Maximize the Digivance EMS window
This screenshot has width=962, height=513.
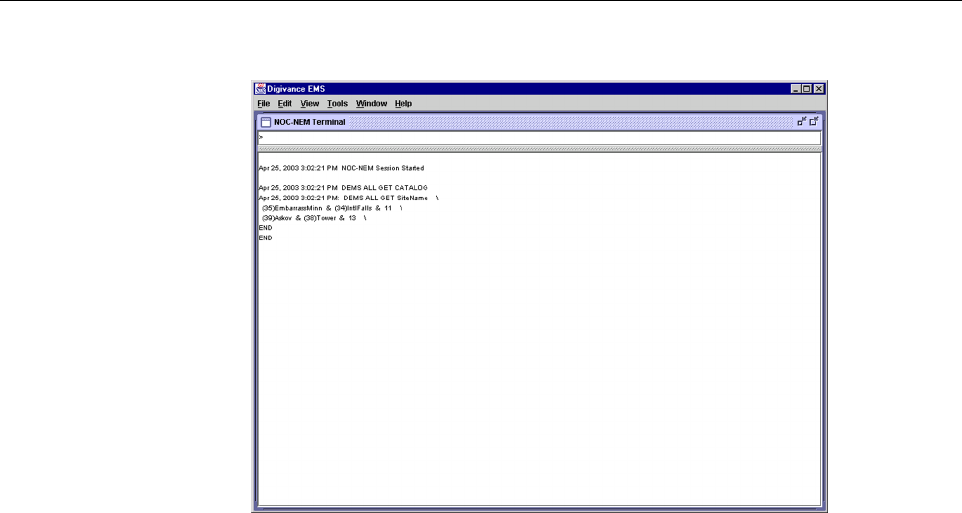[807, 89]
